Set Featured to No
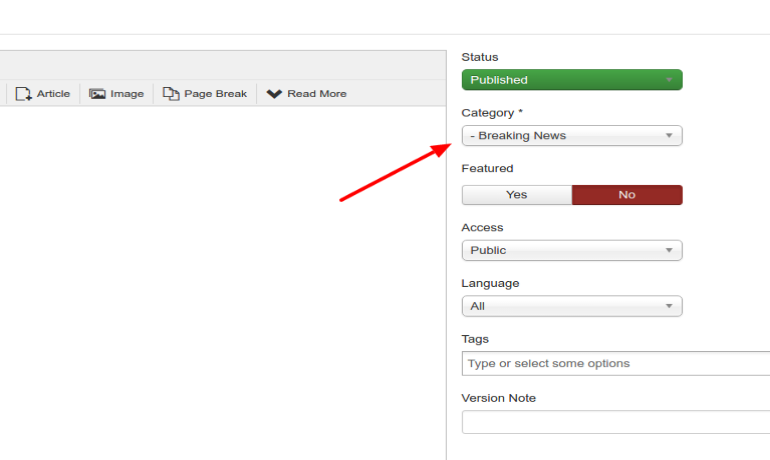770x460 pixels. pos(627,195)
